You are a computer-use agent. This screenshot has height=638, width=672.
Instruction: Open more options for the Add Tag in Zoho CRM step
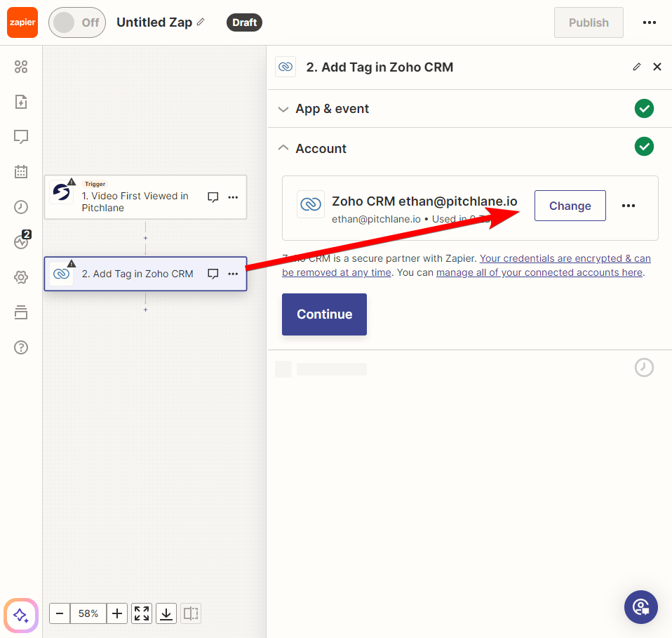[233, 274]
